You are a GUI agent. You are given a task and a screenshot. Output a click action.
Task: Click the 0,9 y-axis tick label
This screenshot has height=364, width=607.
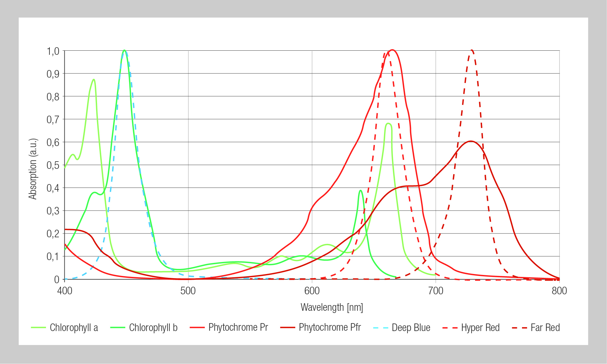(x=53, y=74)
